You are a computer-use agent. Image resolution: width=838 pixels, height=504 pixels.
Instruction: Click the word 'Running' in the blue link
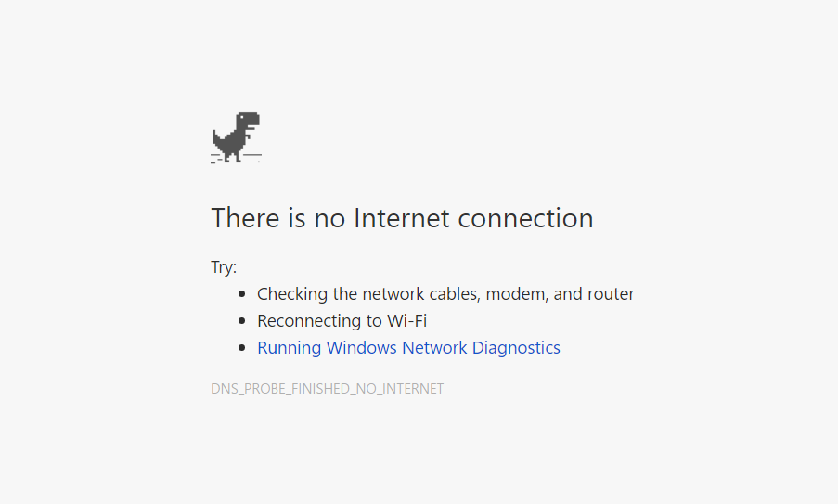[x=290, y=348]
